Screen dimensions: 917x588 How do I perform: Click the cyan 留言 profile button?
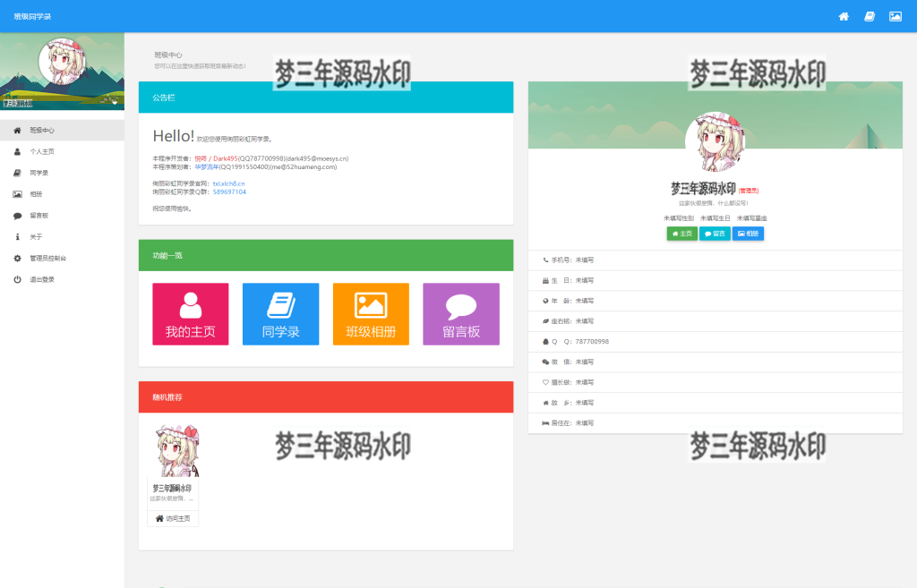(715, 234)
